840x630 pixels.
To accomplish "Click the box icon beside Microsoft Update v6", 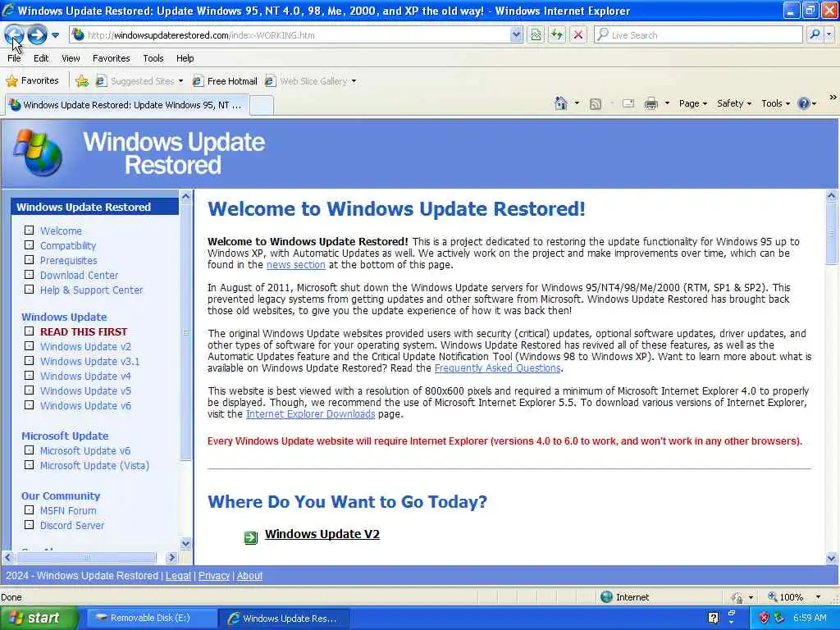I will pos(29,450).
